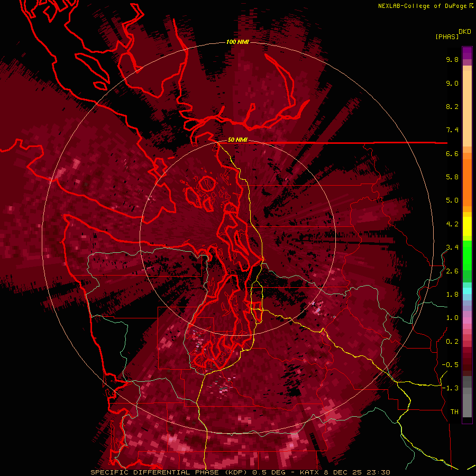Pick the yellow color bar segment
This screenshot has height=476, width=476.
467,226
